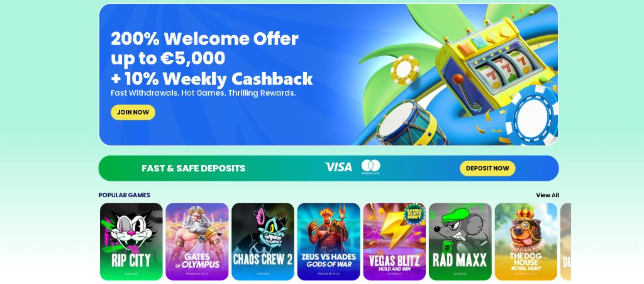Play Zeus vs Hades Gods of War
Image resolution: width=644 pixels, height=284 pixels.
pos(328,241)
